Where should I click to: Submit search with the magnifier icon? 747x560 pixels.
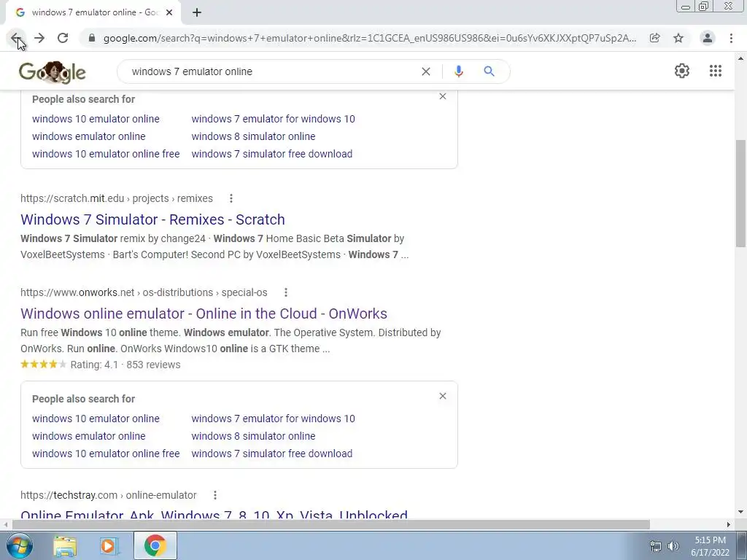click(x=489, y=71)
